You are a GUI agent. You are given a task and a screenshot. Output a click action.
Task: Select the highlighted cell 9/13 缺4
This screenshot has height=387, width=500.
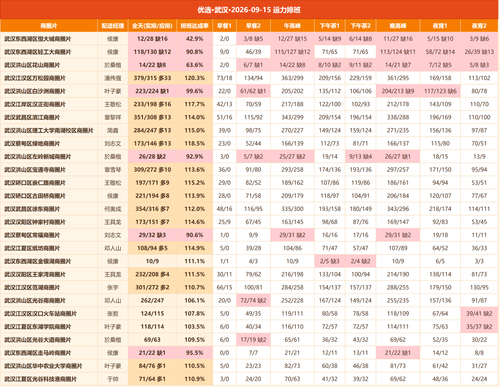(x=361, y=156)
